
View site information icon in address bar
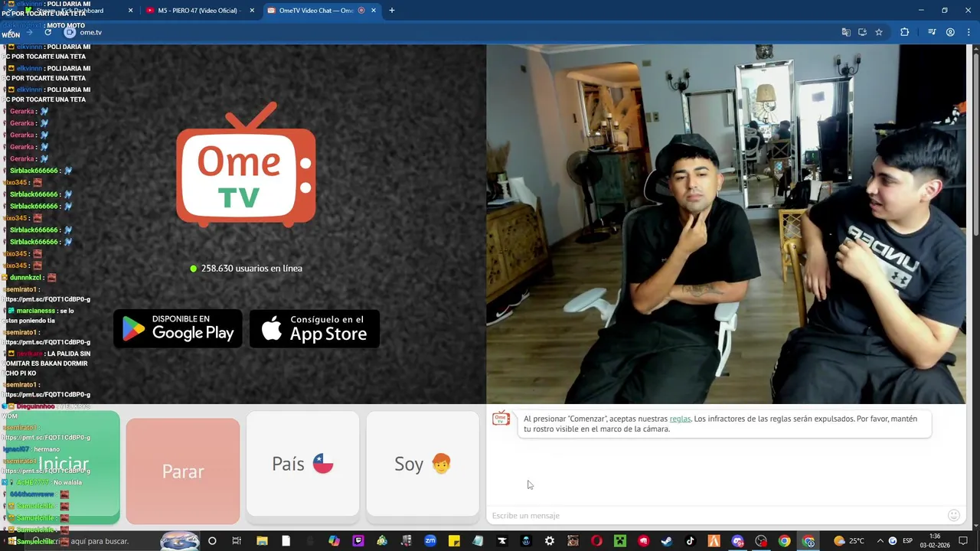click(70, 32)
